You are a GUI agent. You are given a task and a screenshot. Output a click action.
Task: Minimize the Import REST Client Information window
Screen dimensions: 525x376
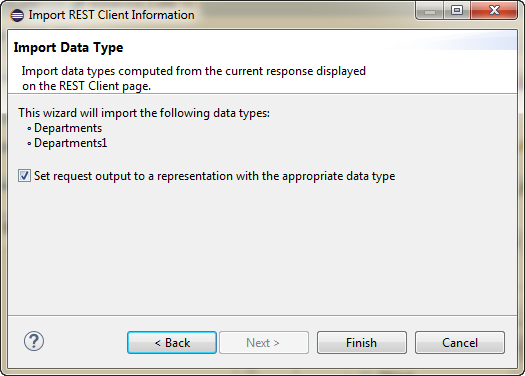click(x=430, y=11)
